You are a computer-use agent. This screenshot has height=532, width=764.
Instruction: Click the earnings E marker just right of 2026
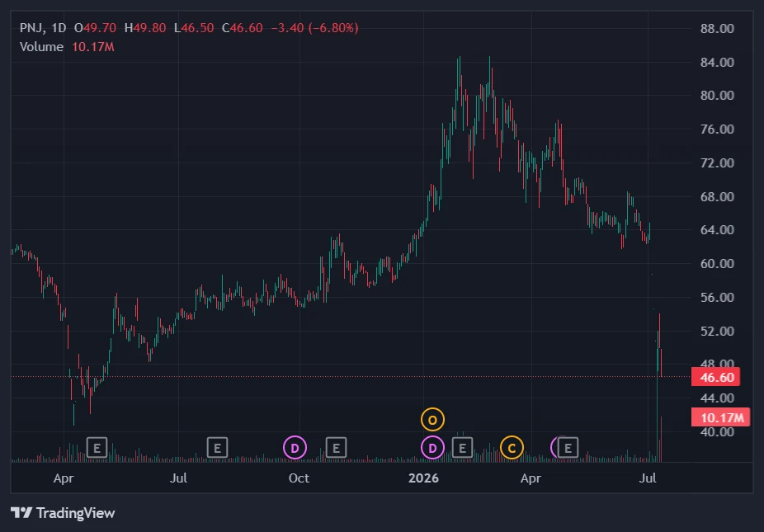(x=462, y=447)
